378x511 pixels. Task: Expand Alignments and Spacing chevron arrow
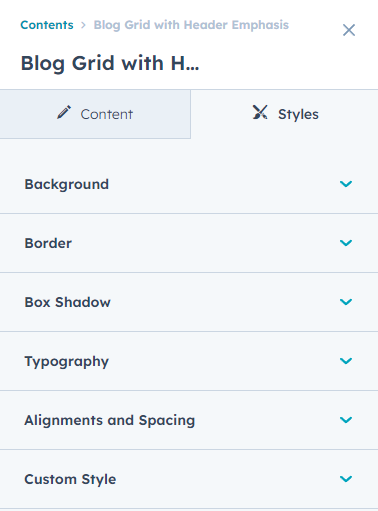tap(346, 420)
